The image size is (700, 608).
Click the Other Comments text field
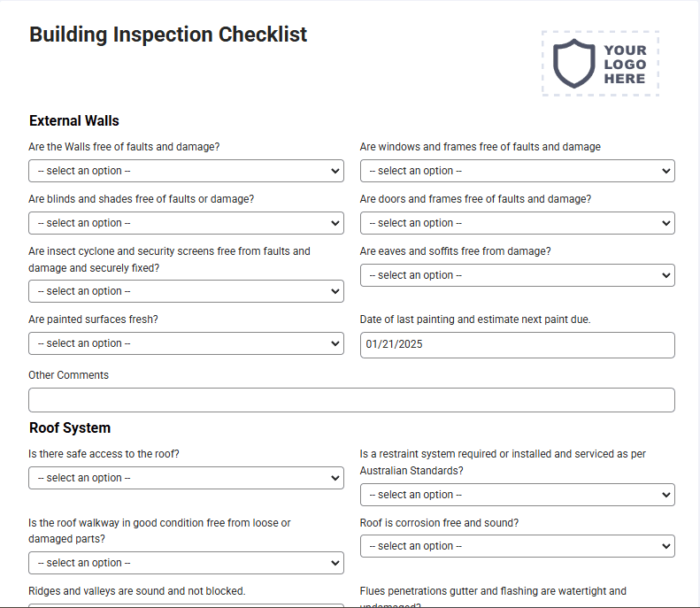tap(352, 400)
